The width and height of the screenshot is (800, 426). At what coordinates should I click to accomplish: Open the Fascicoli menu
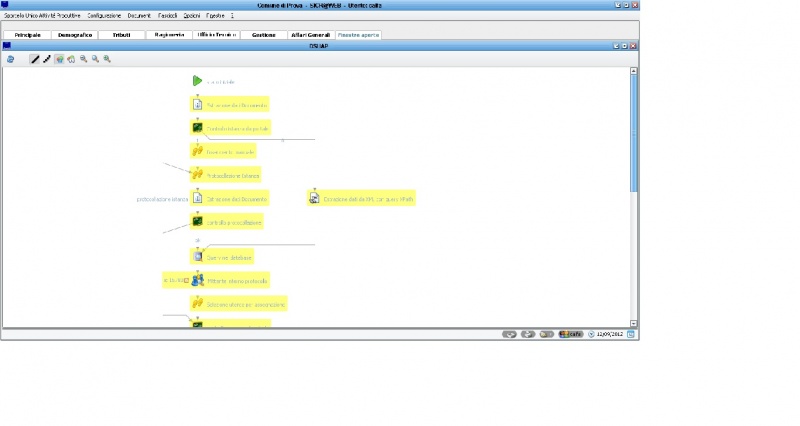167,16
